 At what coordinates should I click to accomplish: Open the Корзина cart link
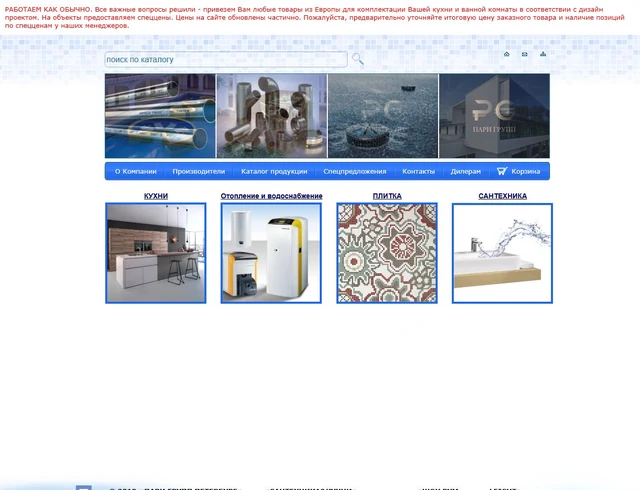click(526, 172)
